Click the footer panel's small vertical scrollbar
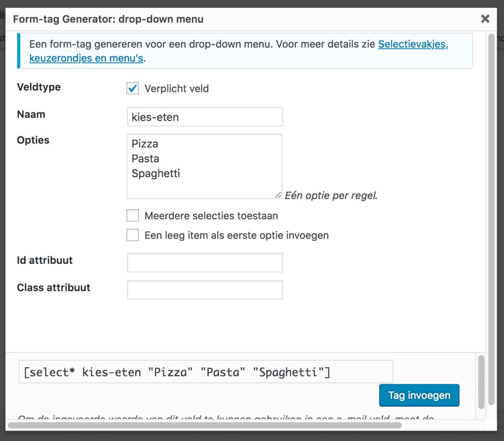 [482, 380]
